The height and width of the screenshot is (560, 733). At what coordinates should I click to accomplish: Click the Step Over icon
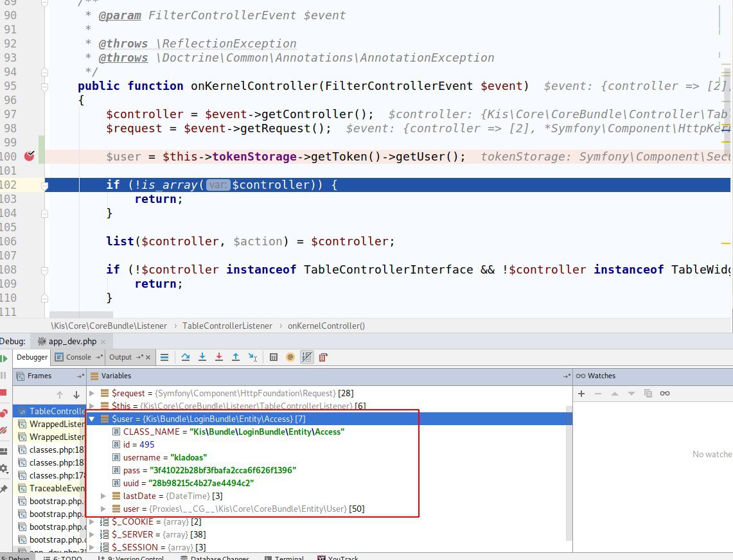point(186,357)
